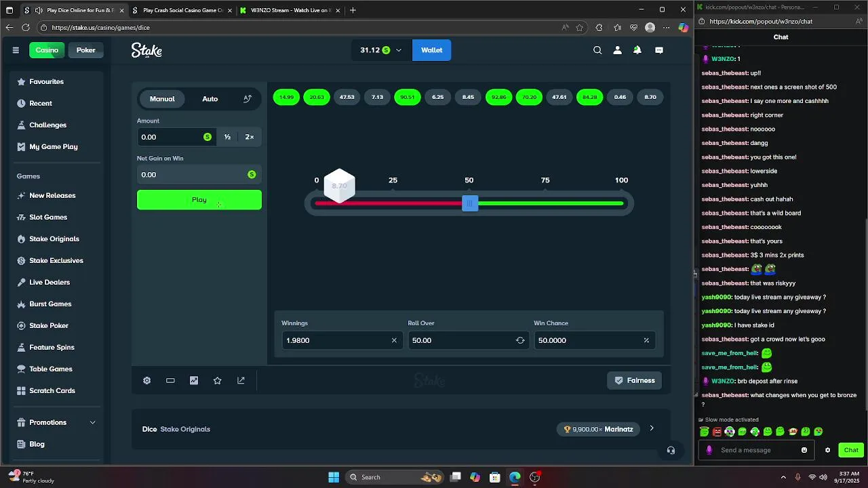868x488 pixels.
Task: Switch to Auto betting mode
Action: coord(210,99)
